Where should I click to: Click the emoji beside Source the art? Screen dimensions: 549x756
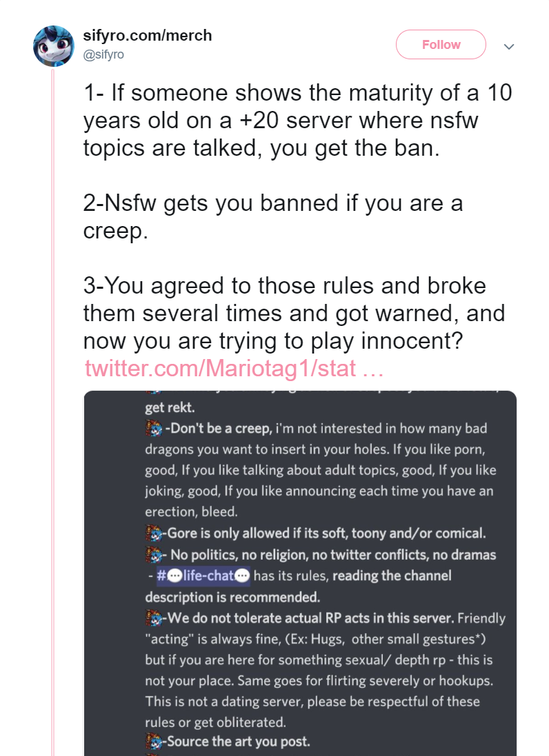[154, 741]
